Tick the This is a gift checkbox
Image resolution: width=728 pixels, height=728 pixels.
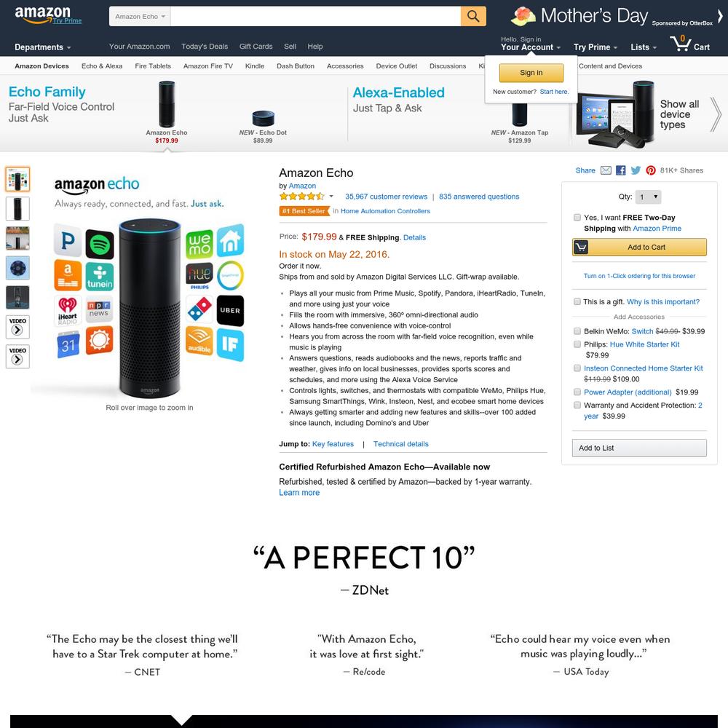(x=577, y=301)
